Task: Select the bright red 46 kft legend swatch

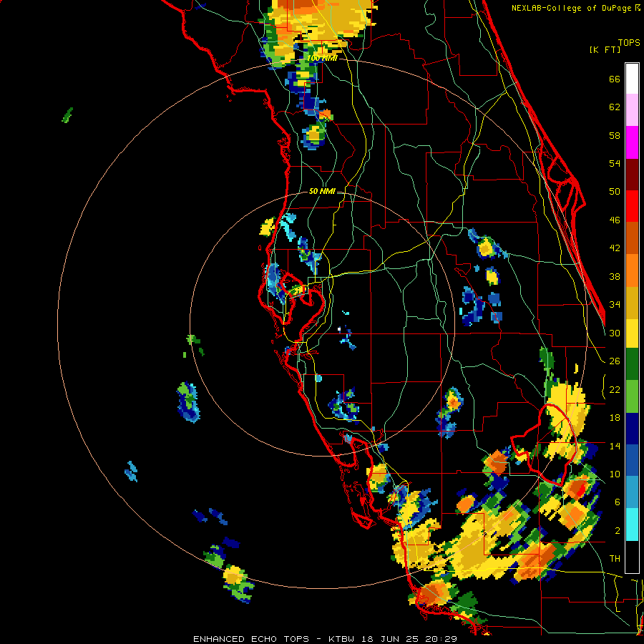Action: coord(632,206)
